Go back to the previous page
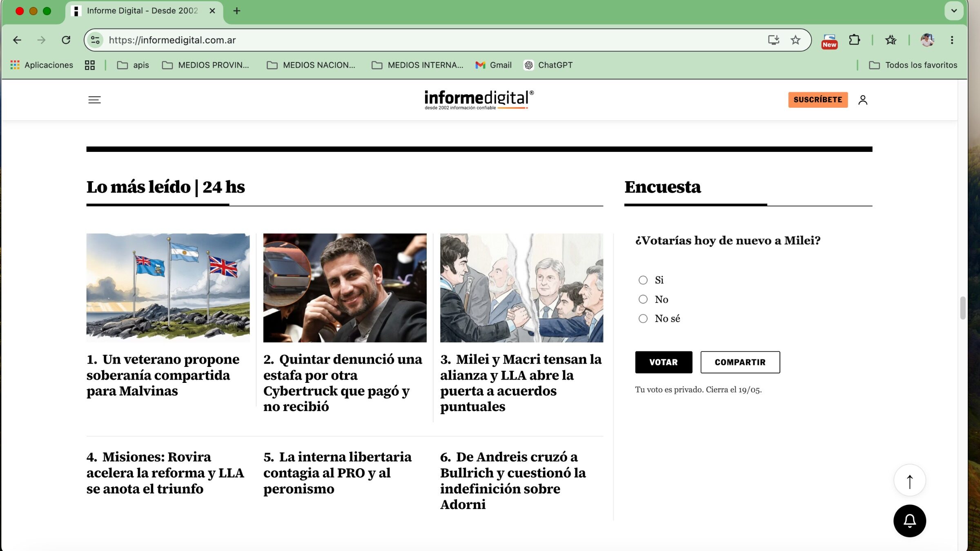Viewport: 980px width, 551px height. point(17,40)
